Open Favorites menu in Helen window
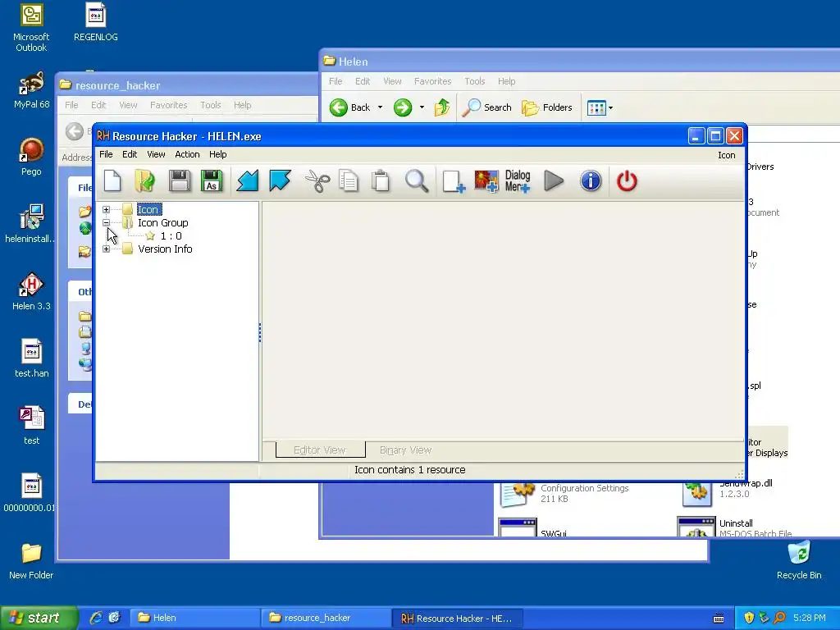Viewport: 840px width, 630px height. point(432,81)
